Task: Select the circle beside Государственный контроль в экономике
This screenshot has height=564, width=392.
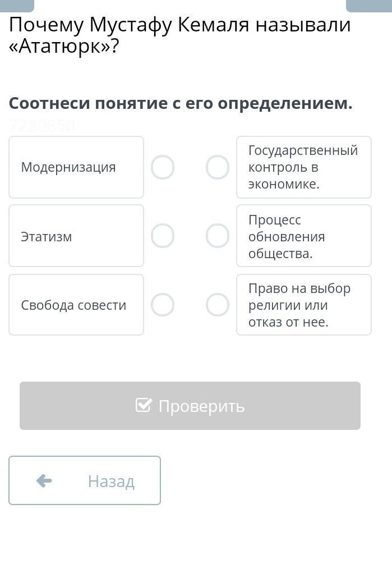Action: [218, 167]
